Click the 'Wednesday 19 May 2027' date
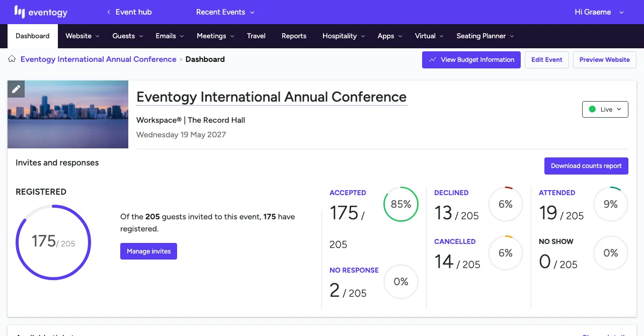The image size is (644, 336). point(181,135)
